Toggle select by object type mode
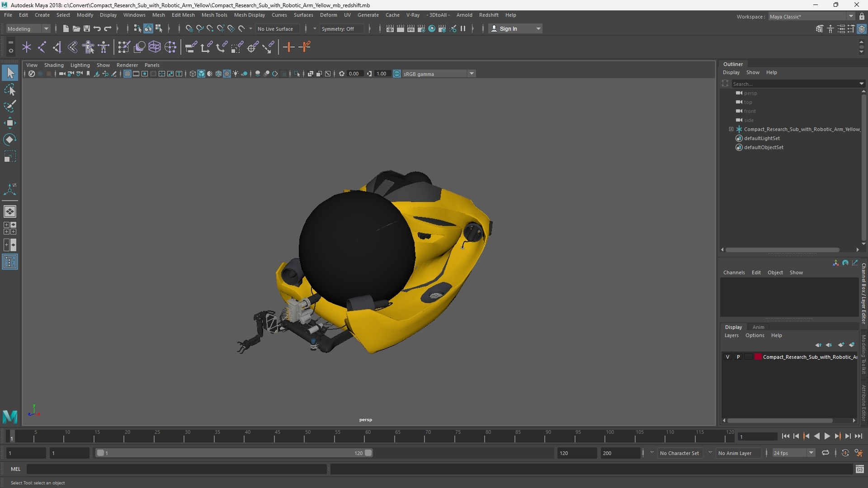 click(148, 28)
